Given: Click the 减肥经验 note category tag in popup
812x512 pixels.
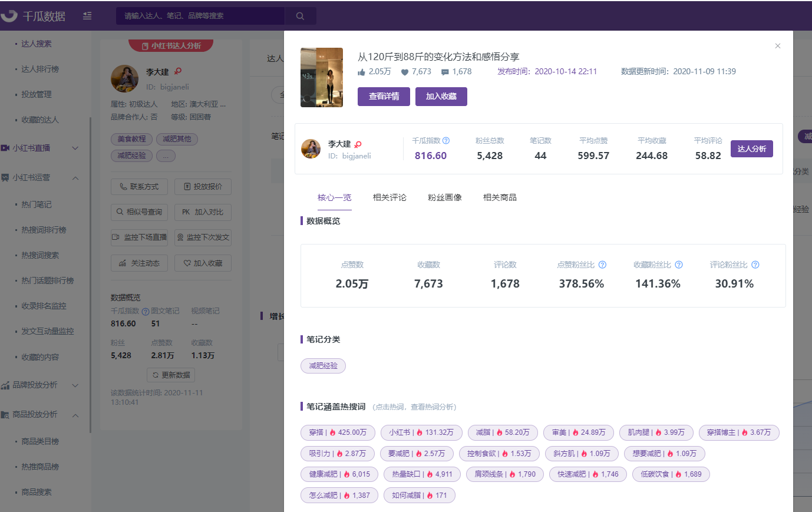Looking at the screenshot, I should [323, 366].
